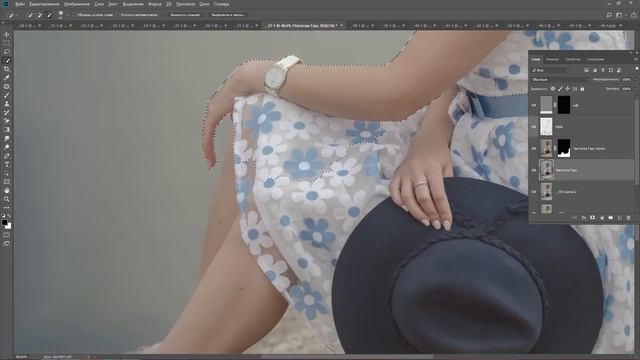Select the Healing Brush tool
Viewport: 640px width, 360px height.
[x=7, y=87]
